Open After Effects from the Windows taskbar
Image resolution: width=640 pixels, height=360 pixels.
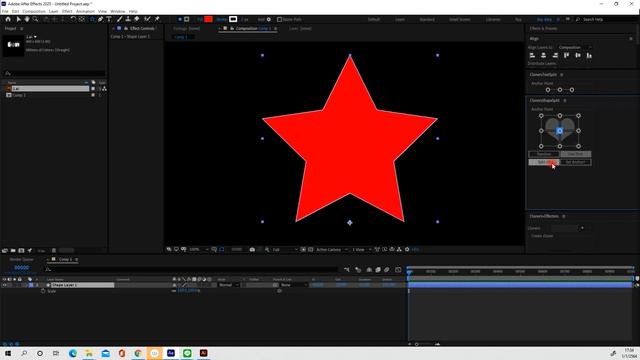(x=171, y=353)
